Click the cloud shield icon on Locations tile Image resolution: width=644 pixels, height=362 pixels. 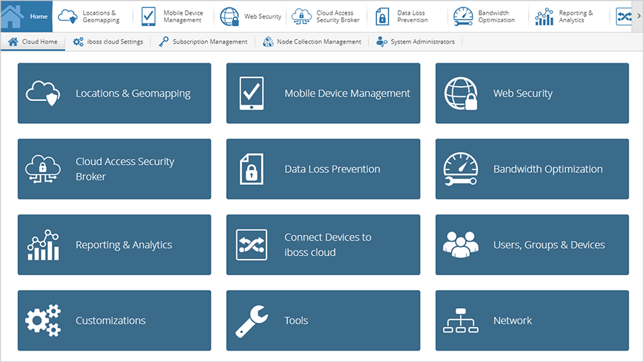click(x=43, y=94)
